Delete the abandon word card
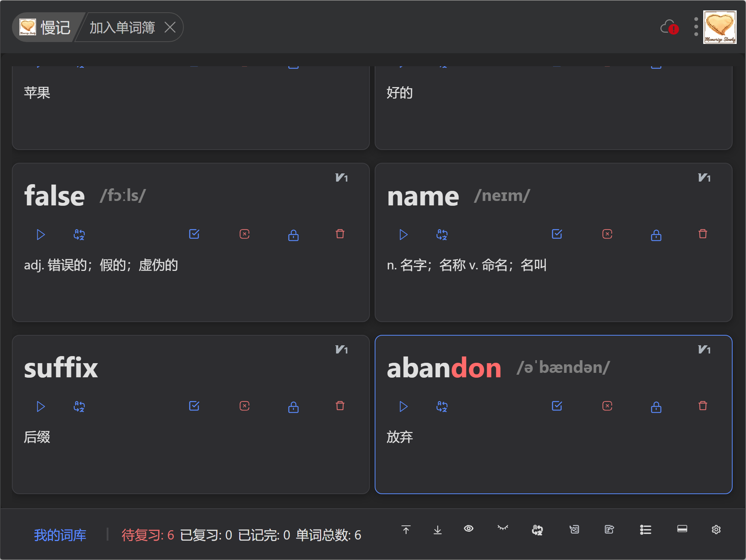The width and height of the screenshot is (746, 560). (x=703, y=405)
